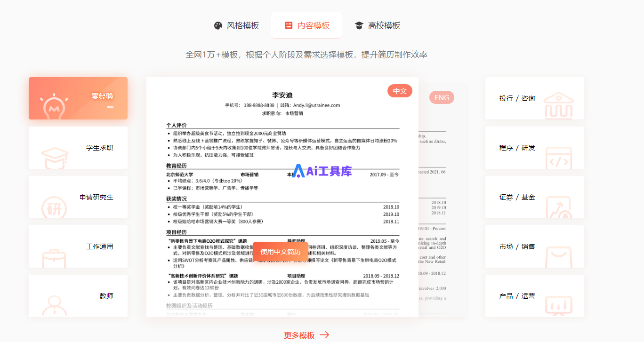The height and width of the screenshot is (342, 644).
Task: Switch to the 内容模板 tab
Action: coord(306,25)
